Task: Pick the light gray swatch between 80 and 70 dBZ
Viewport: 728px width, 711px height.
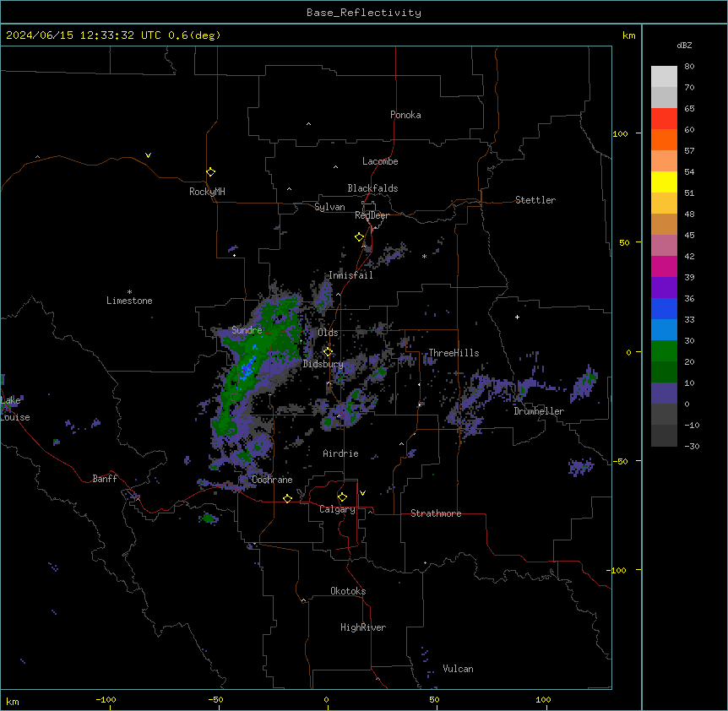Action: 664,77
